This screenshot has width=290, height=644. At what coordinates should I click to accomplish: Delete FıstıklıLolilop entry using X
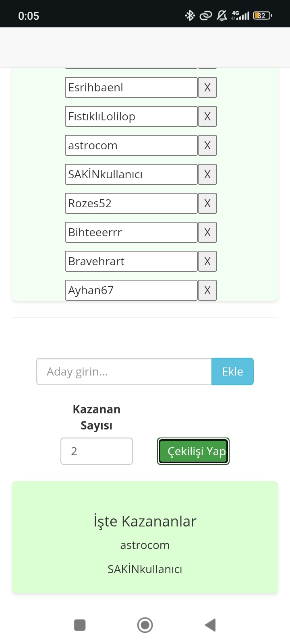click(207, 116)
